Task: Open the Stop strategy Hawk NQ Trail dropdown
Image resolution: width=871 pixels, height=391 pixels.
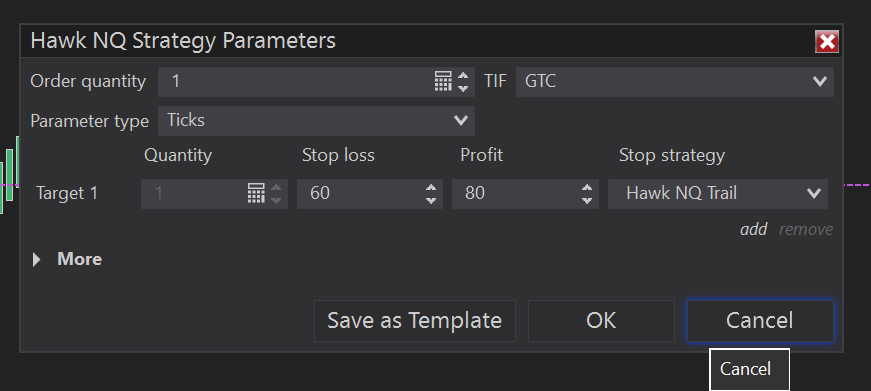Action: (x=718, y=193)
